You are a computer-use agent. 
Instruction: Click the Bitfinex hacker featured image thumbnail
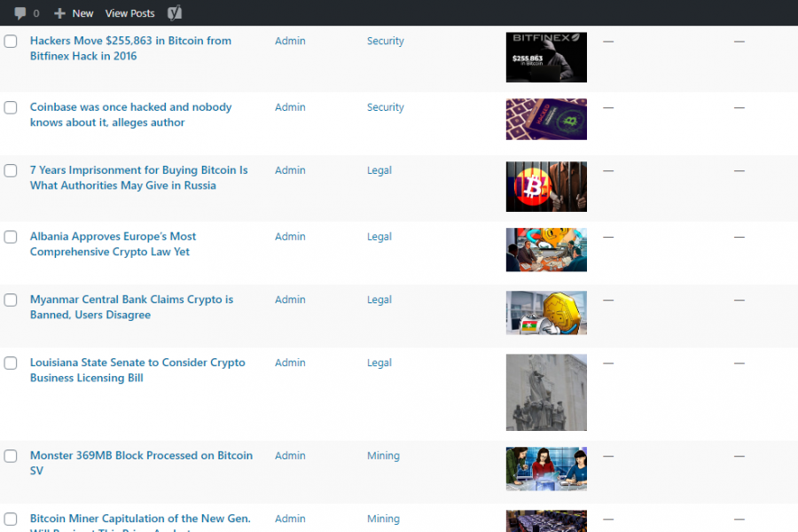tap(546, 57)
